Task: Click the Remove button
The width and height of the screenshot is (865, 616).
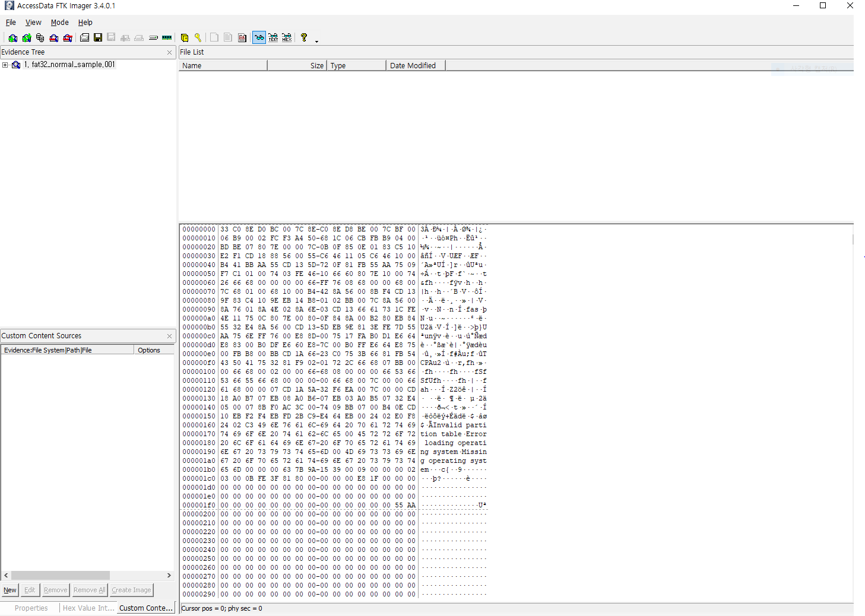Action: click(x=55, y=590)
